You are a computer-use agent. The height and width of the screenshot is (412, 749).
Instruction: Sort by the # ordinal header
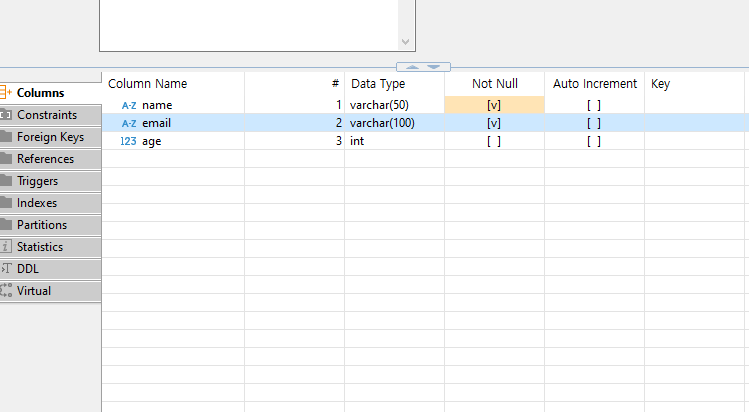[294, 84]
